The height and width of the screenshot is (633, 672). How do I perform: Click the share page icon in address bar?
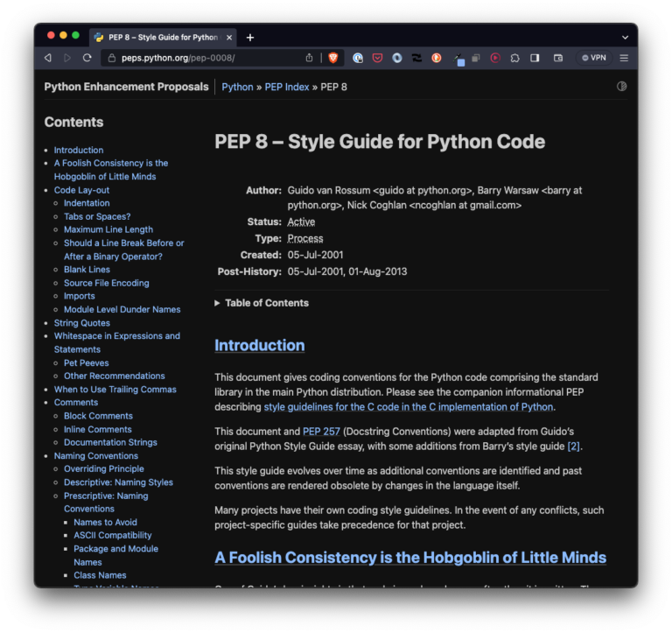[x=309, y=58]
